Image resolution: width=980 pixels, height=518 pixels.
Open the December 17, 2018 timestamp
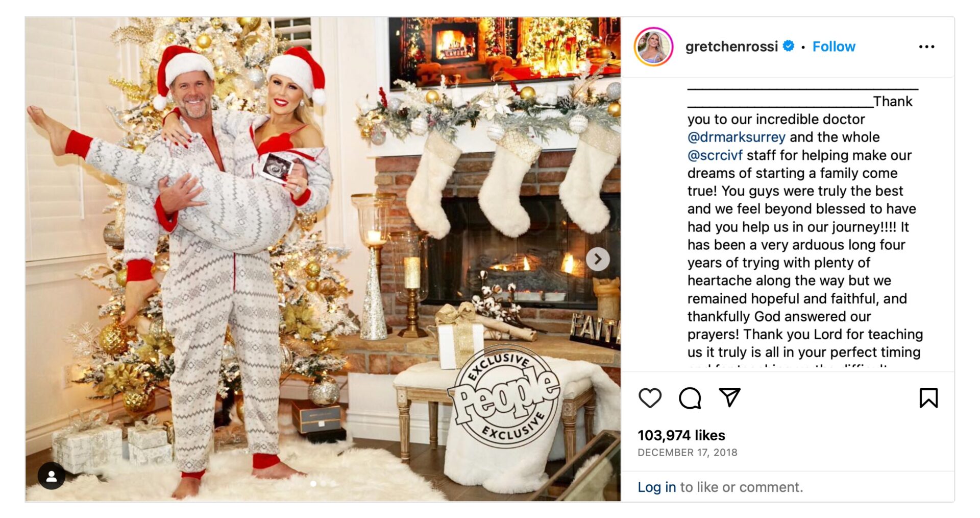click(687, 452)
